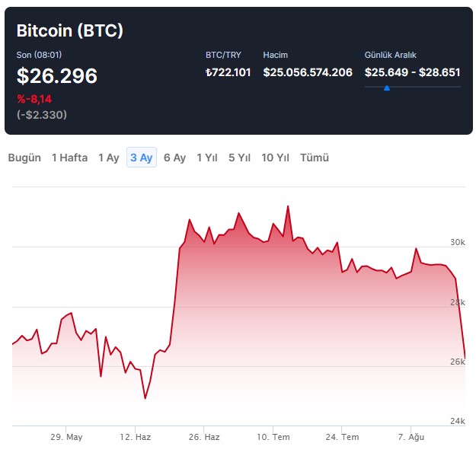Choose the 6 Ay time range

coord(174,158)
